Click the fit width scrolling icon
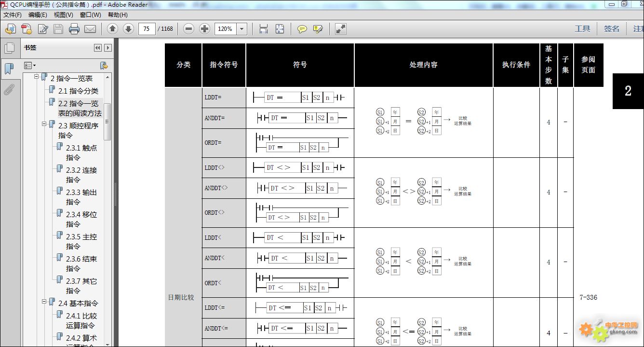Screen dimensions: 644x347 coord(263,29)
